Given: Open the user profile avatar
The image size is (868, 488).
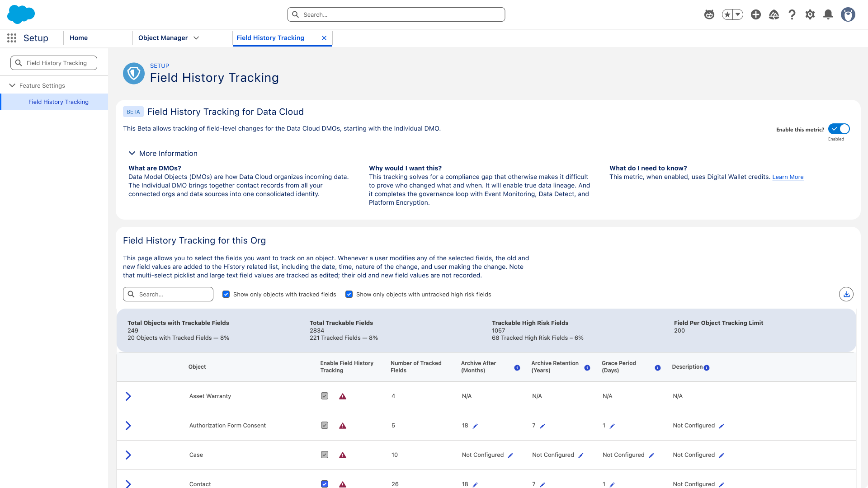Looking at the screenshot, I should [848, 14].
